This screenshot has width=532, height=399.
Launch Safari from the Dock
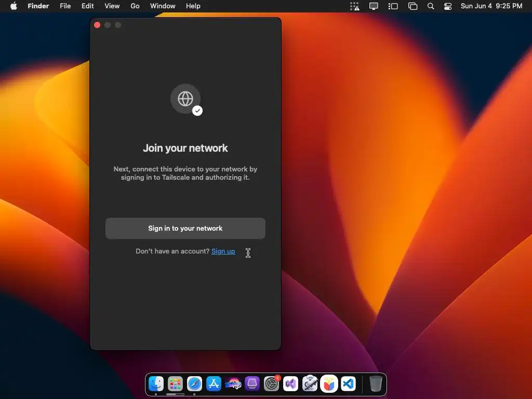[194, 384]
